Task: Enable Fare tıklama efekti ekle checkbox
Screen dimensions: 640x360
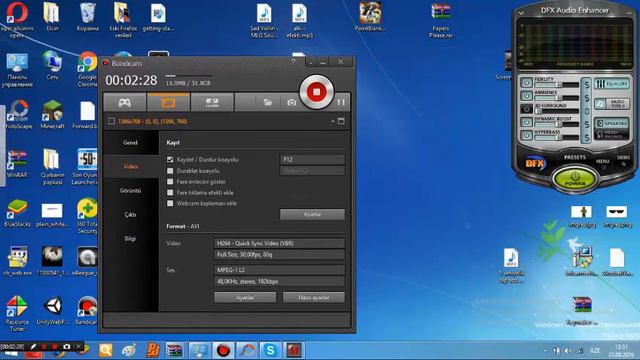Action: pos(170,192)
